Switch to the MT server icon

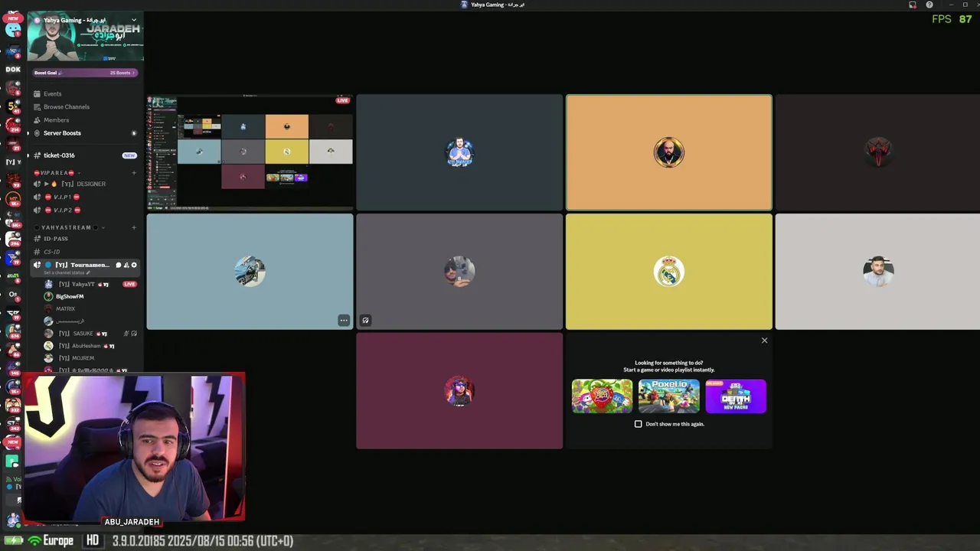[x=13, y=199]
